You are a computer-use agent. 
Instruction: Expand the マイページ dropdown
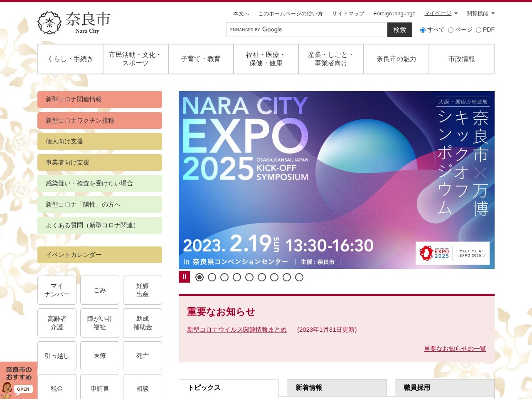click(x=441, y=13)
